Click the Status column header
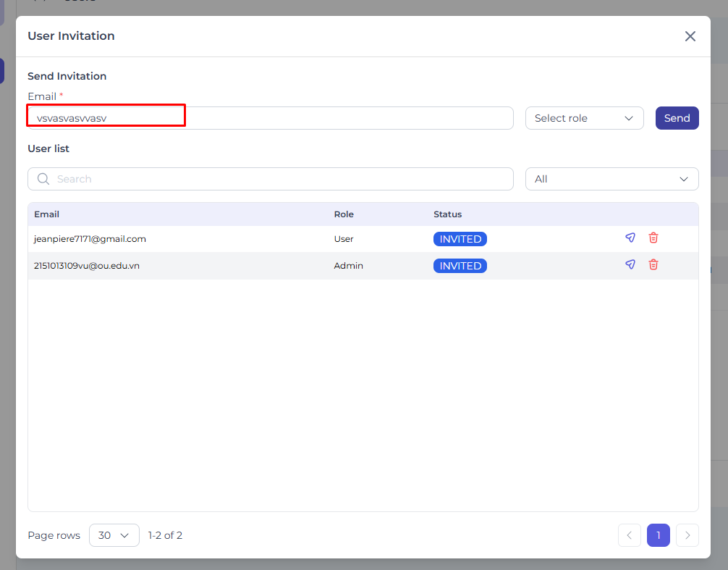 (x=447, y=214)
